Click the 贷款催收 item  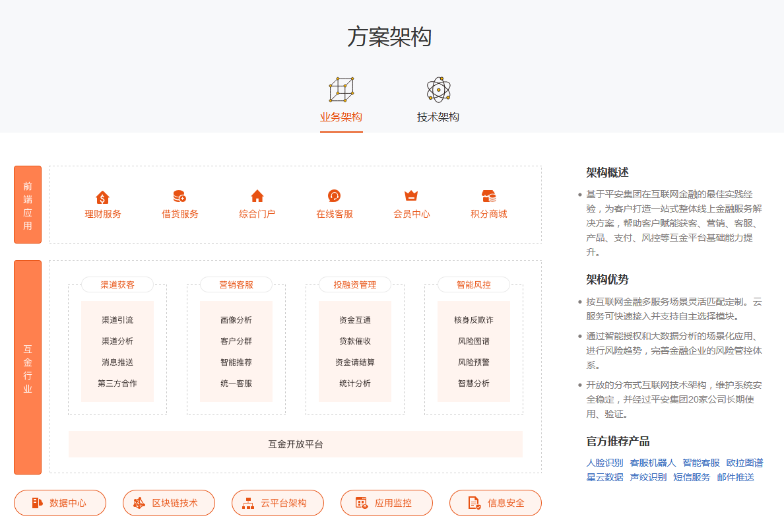[355, 341]
